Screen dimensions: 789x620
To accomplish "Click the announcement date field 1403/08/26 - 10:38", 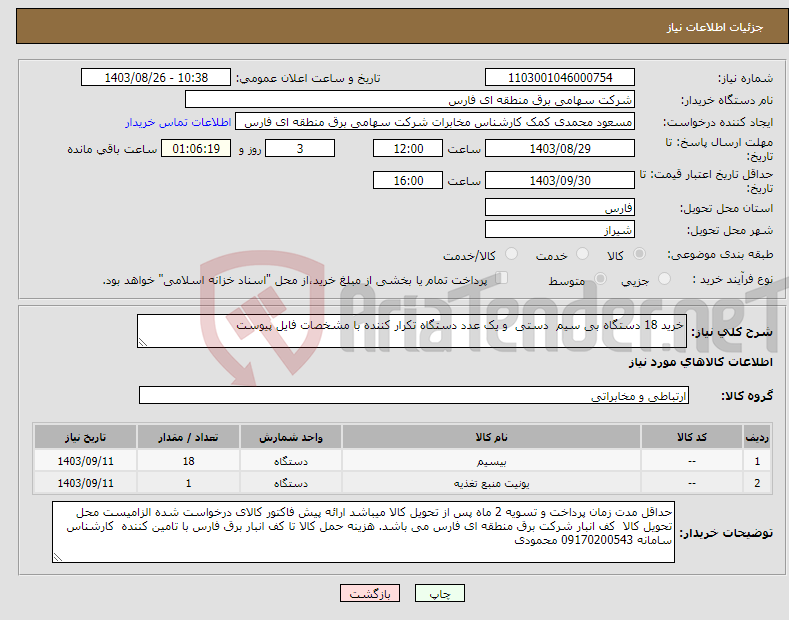I will (x=156, y=78).
